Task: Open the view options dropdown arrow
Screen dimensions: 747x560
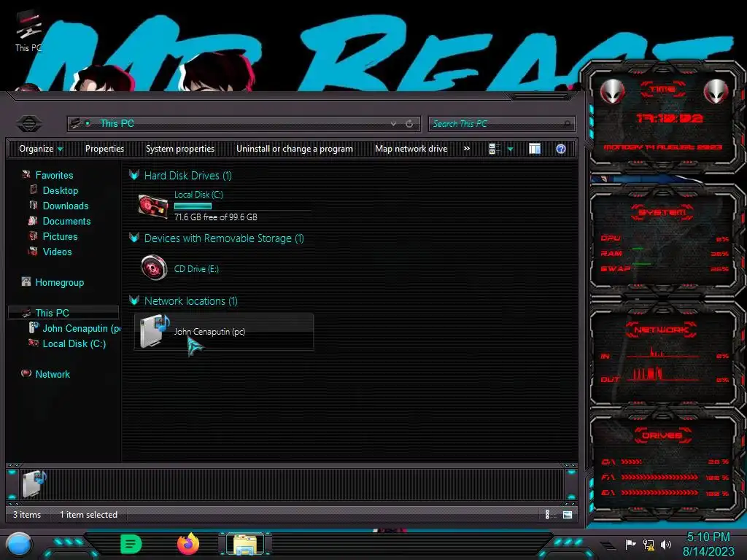Action: point(510,149)
